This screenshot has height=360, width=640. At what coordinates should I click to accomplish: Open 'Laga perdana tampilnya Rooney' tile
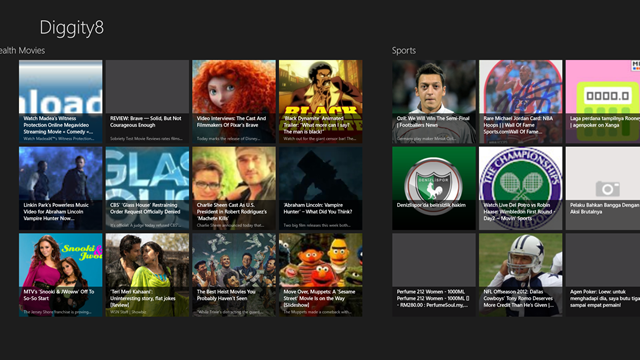point(603,102)
